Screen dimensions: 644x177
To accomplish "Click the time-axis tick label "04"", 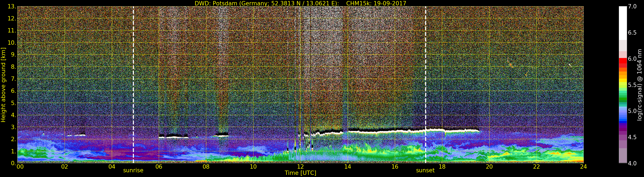I will (112, 166).
